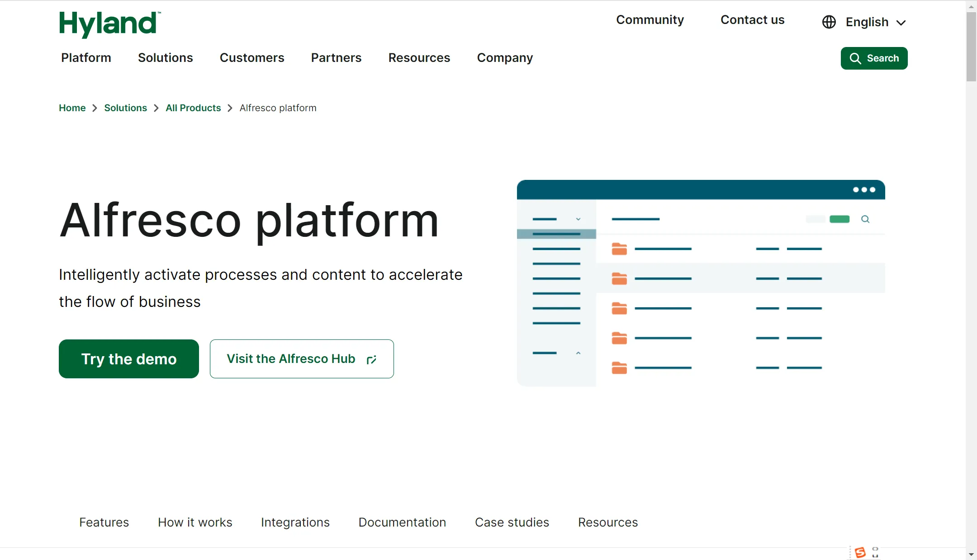Image resolution: width=977 pixels, height=560 pixels.
Task: Click the scrollbar down arrow
Action: (x=971, y=554)
